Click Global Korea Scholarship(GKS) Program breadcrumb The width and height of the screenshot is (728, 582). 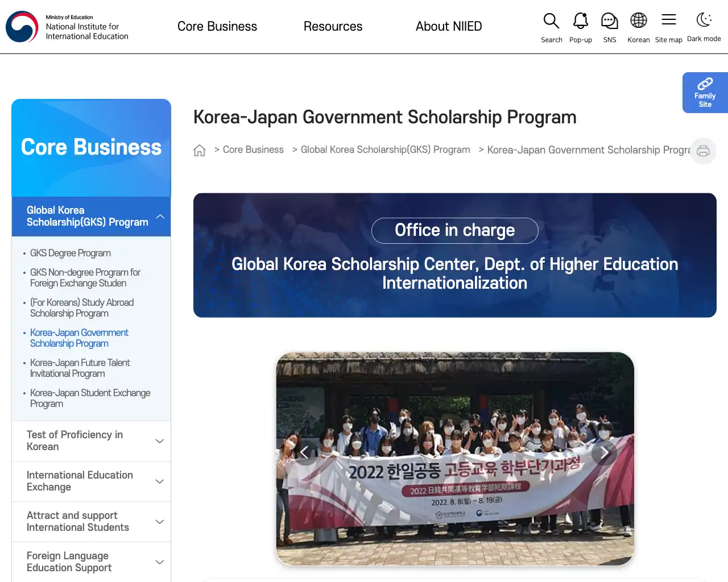click(x=385, y=150)
